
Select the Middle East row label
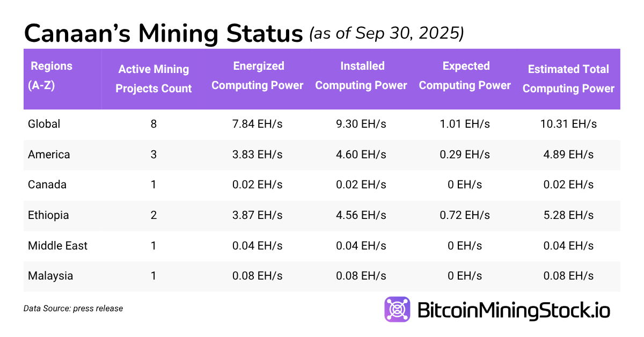[57, 246]
